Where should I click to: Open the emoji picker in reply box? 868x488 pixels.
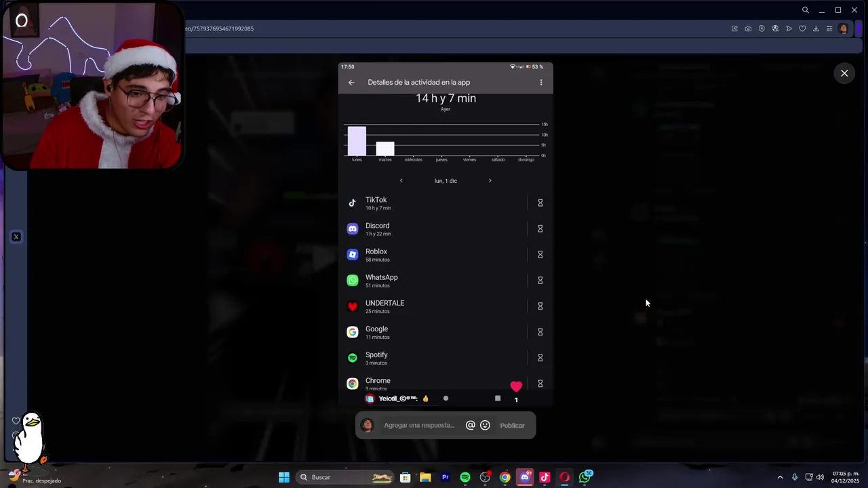pos(485,426)
